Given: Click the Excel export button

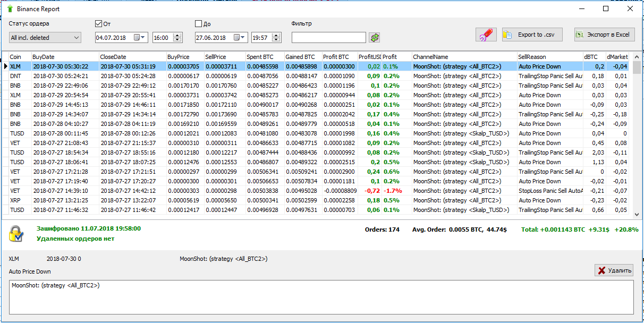Looking at the screenshot, I should click(604, 35).
